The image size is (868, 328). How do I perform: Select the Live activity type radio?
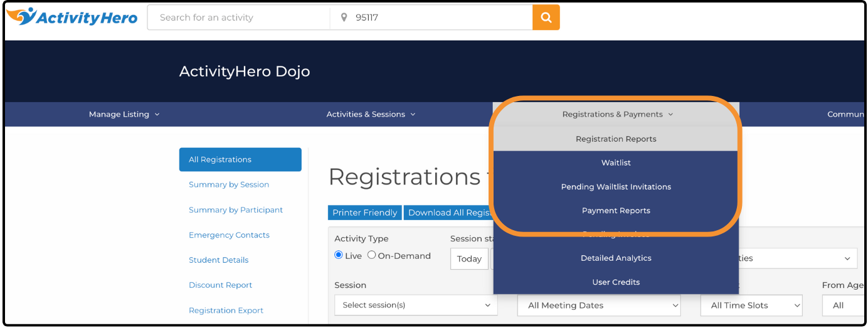tap(339, 255)
